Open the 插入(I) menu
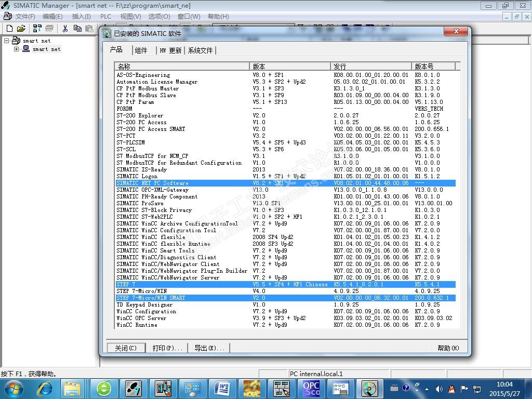Viewport: 532px width, 399px height. (x=81, y=16)
